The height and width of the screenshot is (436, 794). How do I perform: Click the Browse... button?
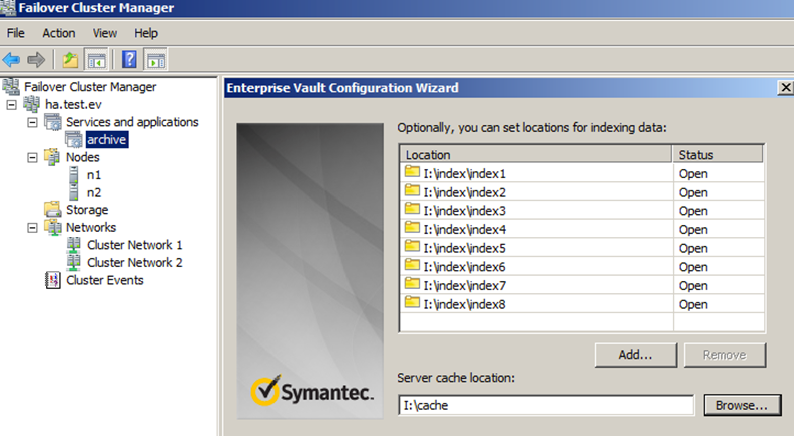coord(742,405)
